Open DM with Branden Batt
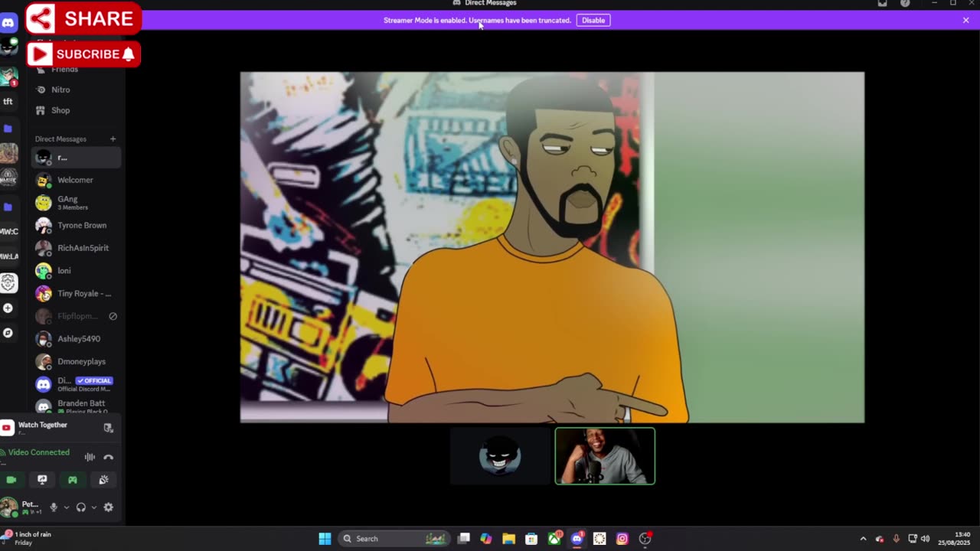Viewport: 980px width, 551px height. [76, 405]
